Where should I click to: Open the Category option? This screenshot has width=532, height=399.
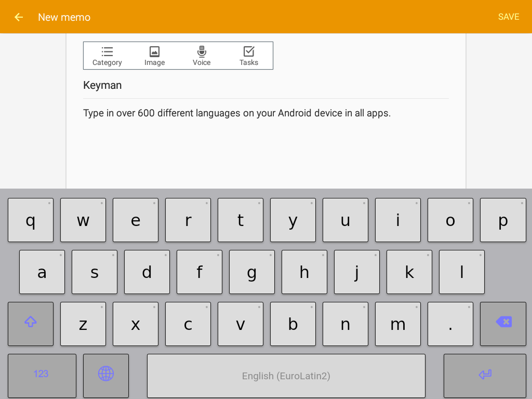(107, 56)
